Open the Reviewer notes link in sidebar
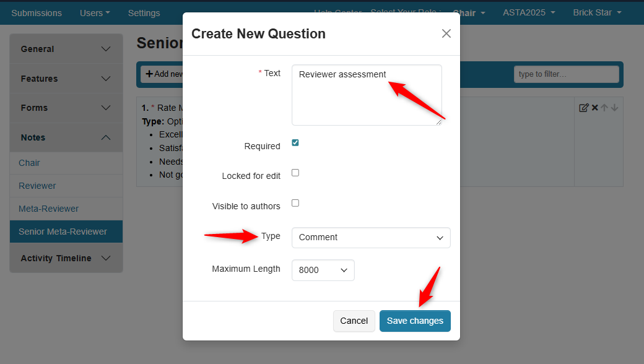The width and height of the screenshot is (644, 364). point(37,186)
